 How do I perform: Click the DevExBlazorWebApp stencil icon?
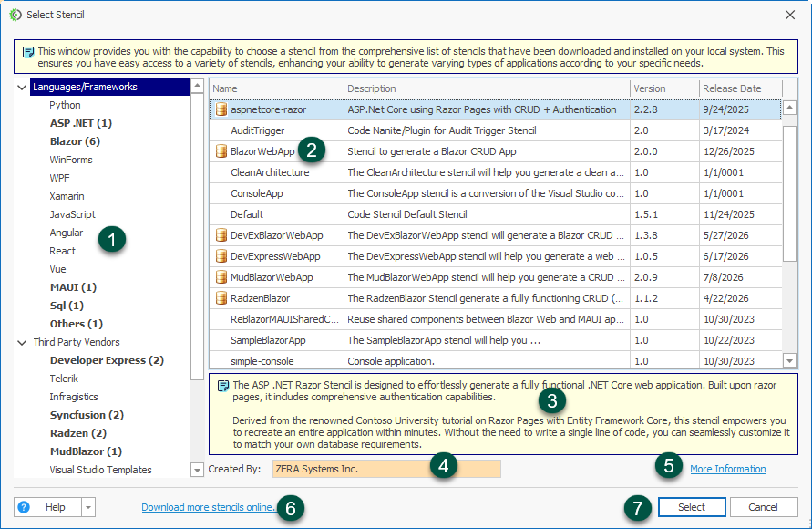[221, 235]
